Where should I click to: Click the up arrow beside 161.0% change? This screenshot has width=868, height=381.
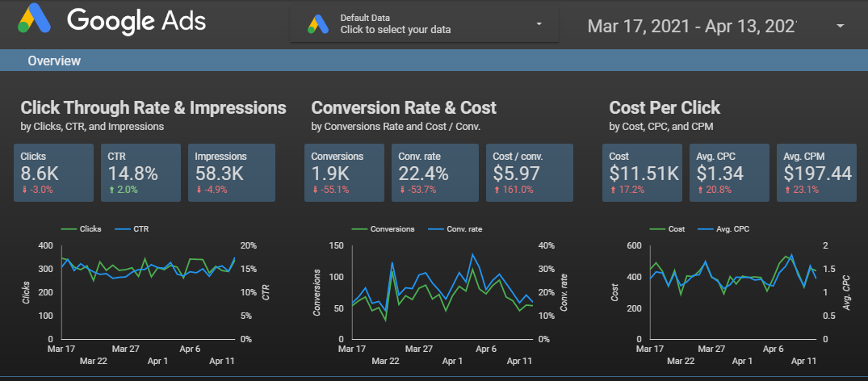pyautogui.click(x=496, y=190)
